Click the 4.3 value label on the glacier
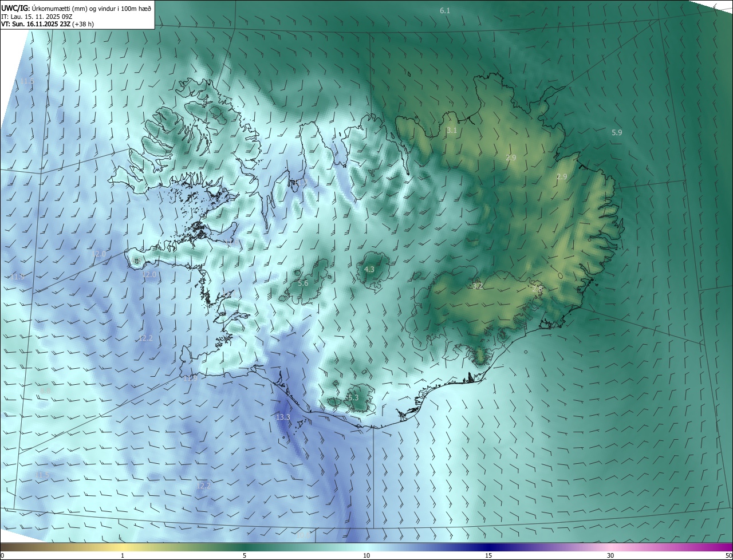 (369, 269)
